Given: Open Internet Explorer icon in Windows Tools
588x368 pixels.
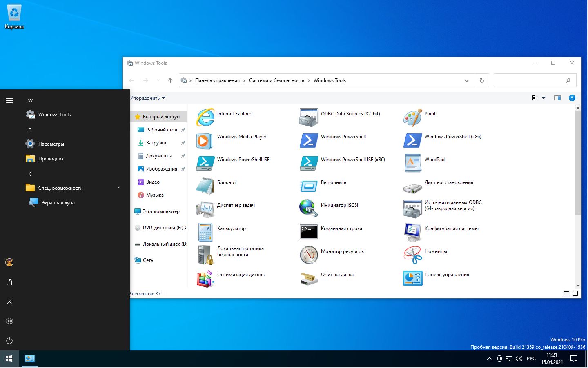Looking at the screenshot, I should pos(205,117).
